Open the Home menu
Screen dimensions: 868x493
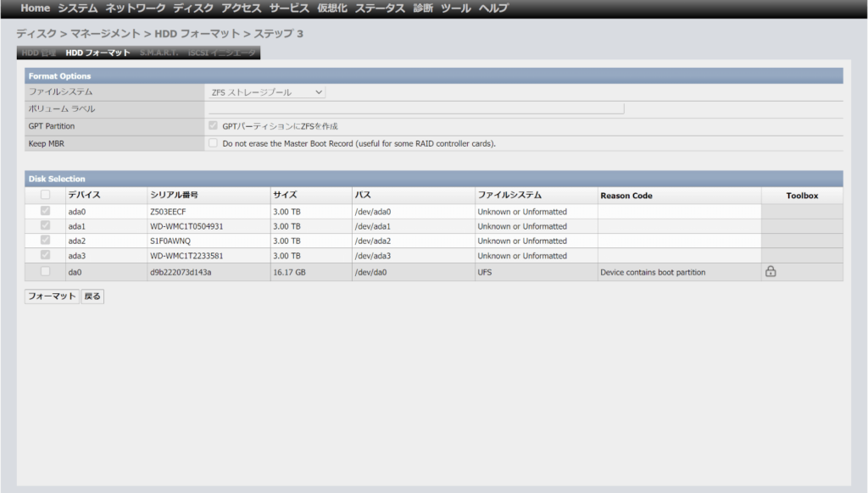[35, 8]
